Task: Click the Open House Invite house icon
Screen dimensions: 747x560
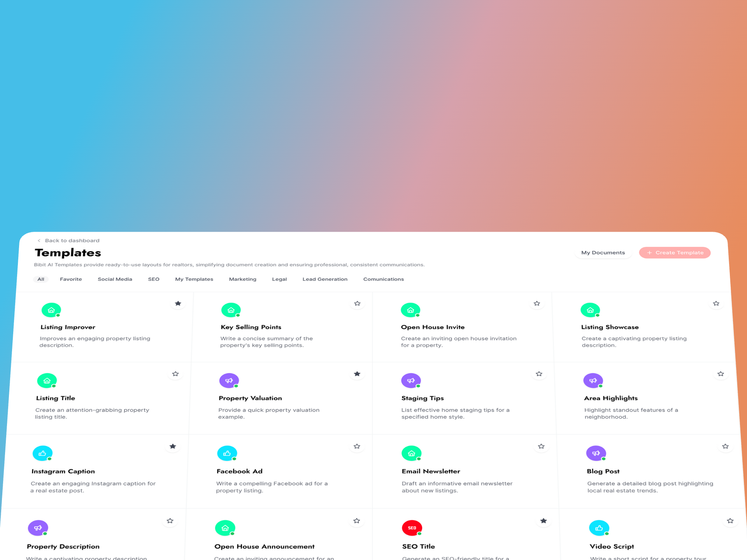Action: pyautogui.click(x=410, y=310)
